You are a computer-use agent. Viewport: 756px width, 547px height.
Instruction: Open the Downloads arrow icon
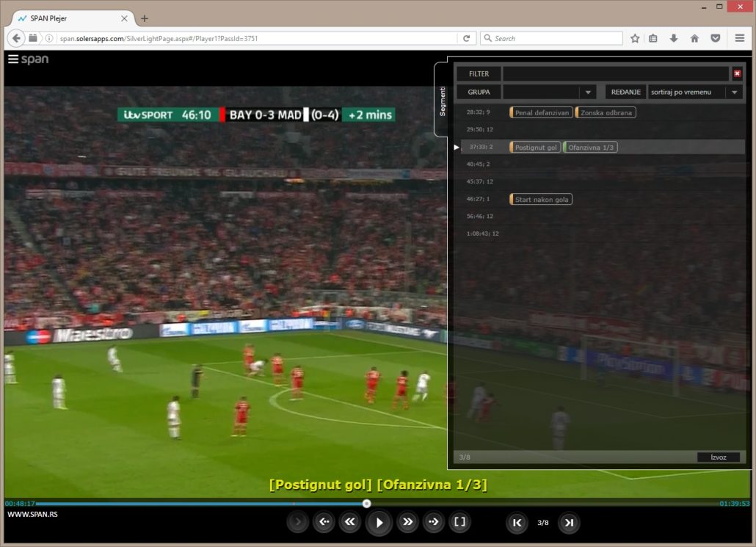674,38
